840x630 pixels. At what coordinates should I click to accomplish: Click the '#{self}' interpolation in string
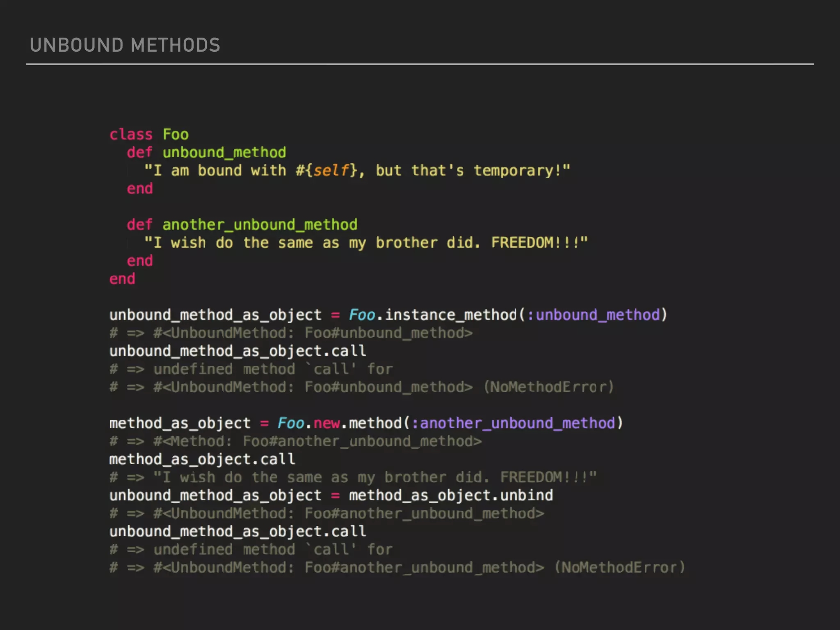coord(327,171)
